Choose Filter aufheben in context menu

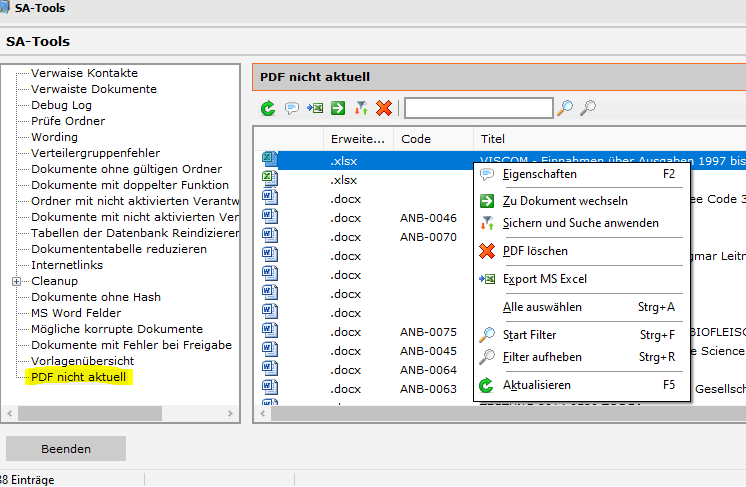(581, 357)
